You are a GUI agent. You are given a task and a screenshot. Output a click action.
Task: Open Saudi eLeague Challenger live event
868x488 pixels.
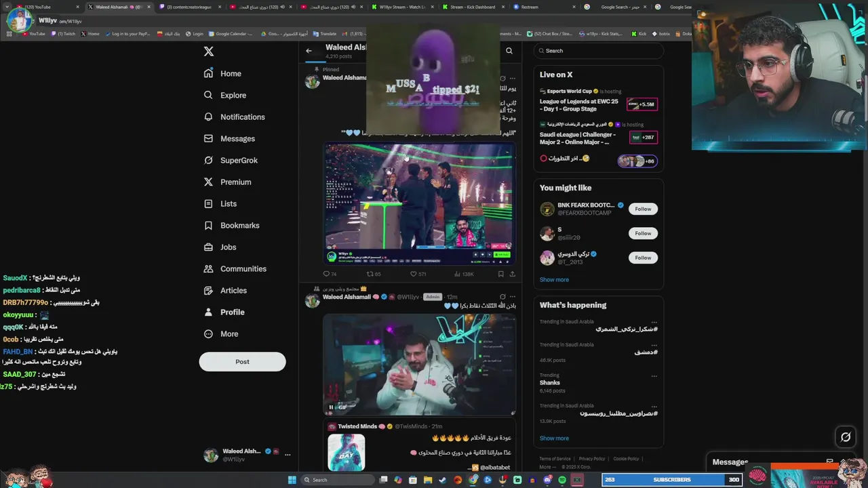coord(598,134)
